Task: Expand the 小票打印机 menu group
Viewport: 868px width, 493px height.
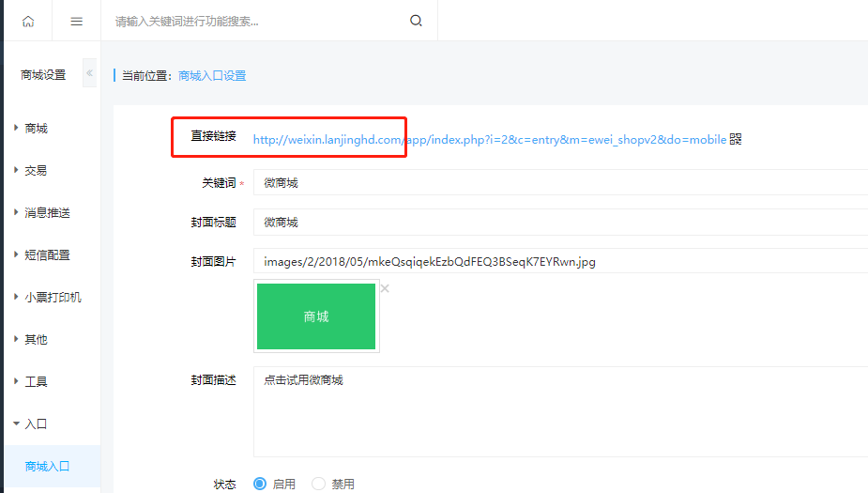Action: [x=53, y=298]
